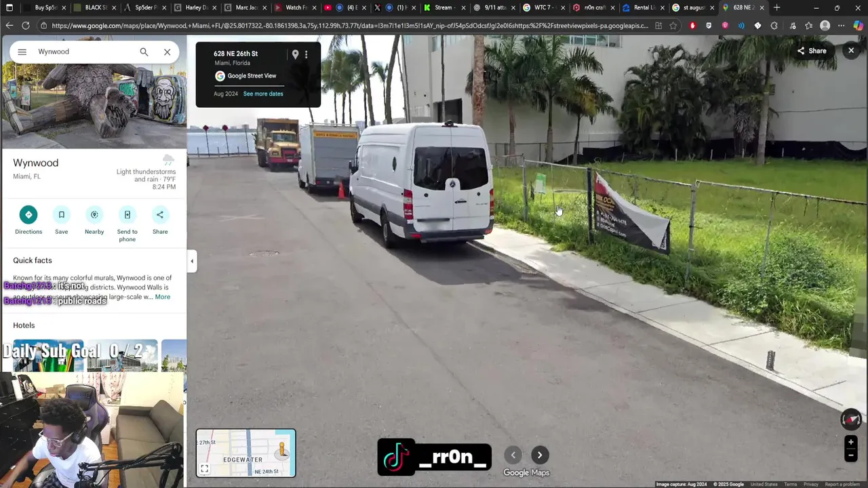Clear the Wynwood search box
The image size is (868, 488).
tap(167, 52)
